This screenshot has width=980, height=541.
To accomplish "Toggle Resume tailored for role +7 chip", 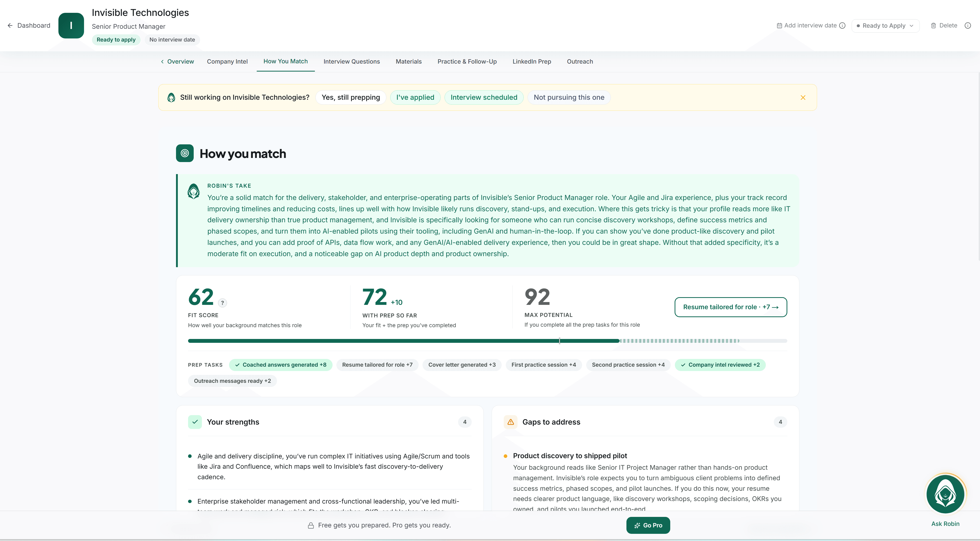I will (377, 365).
